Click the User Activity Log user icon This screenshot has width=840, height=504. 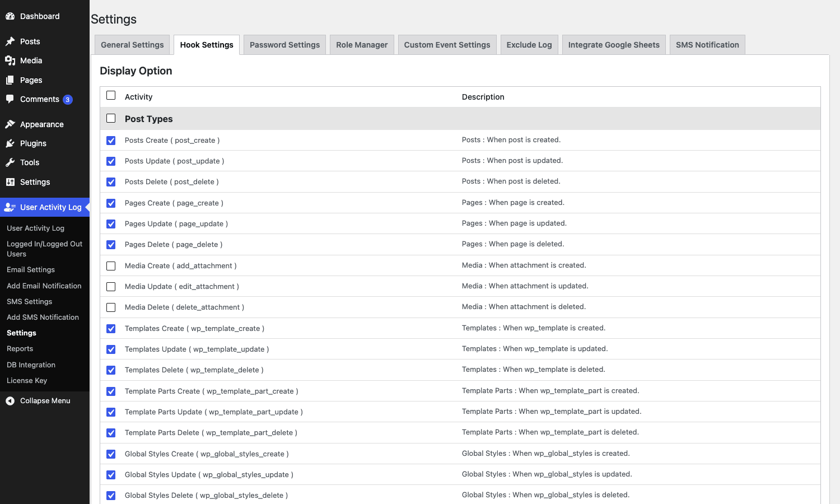click(10, 207)
